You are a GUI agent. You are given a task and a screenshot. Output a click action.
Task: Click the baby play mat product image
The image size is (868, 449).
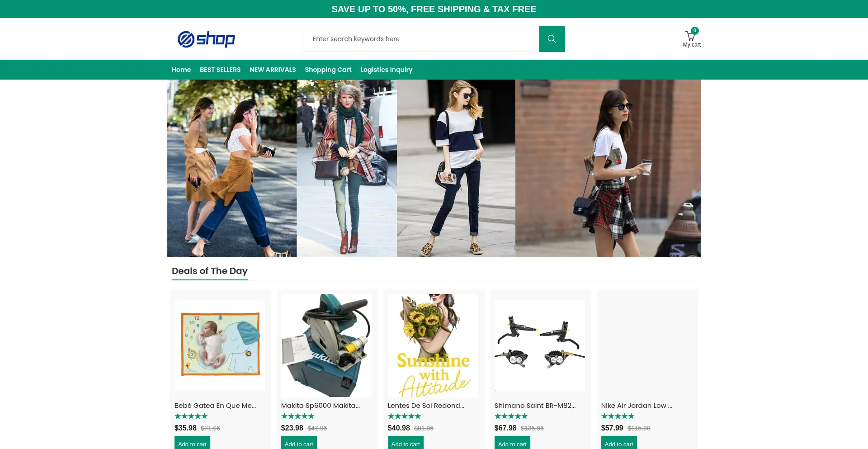click(x=220, y=345)
